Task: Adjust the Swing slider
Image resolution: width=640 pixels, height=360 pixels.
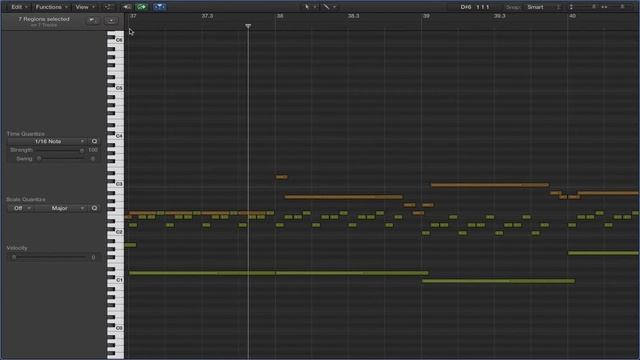Action: pos(59,158)
